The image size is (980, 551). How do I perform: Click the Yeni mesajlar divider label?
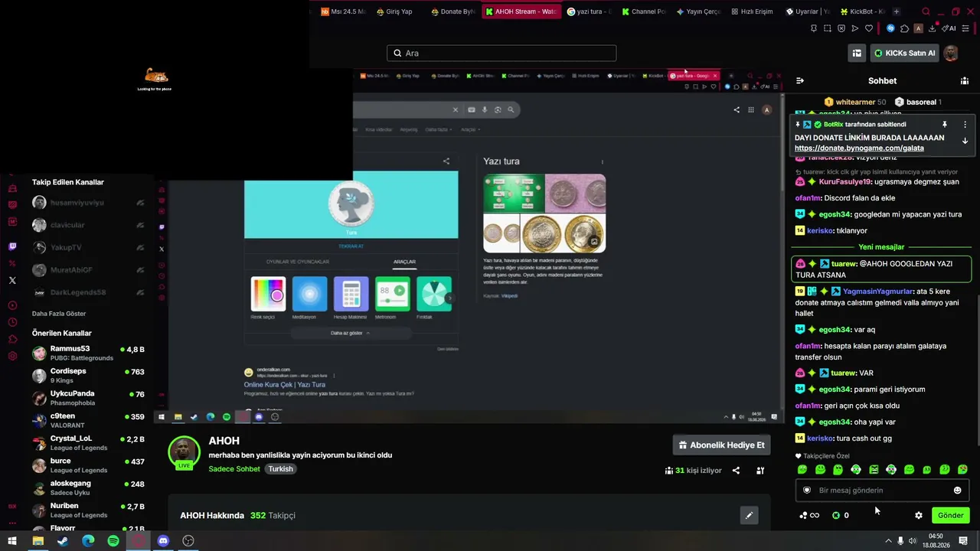[x=881, y=247]
